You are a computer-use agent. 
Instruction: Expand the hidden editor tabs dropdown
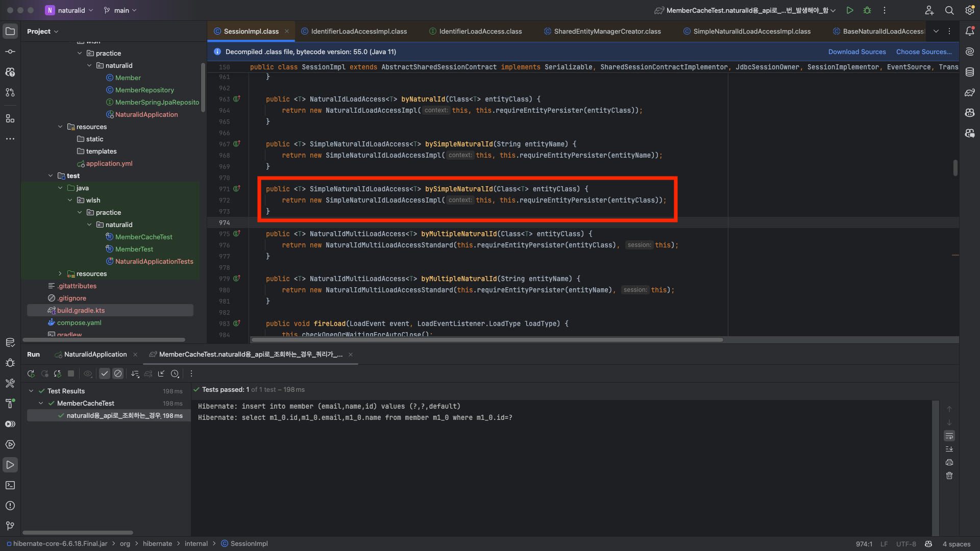[936, 31]
